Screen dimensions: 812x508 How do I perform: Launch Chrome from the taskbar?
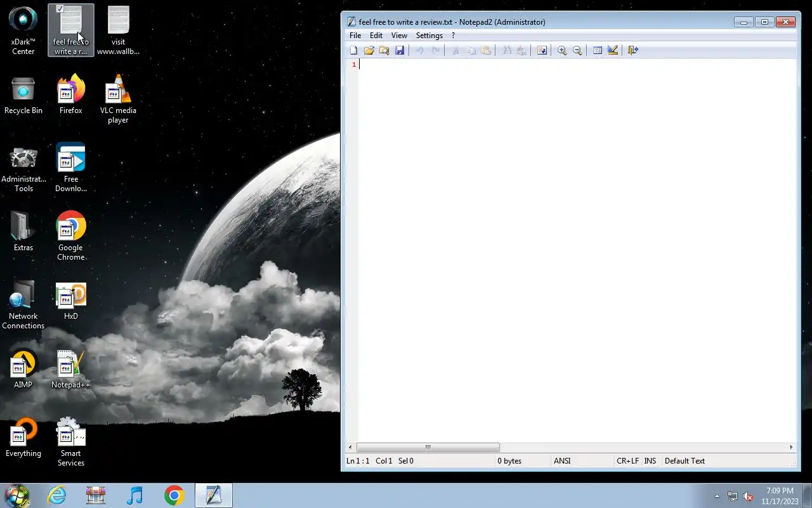click(174, 495)
